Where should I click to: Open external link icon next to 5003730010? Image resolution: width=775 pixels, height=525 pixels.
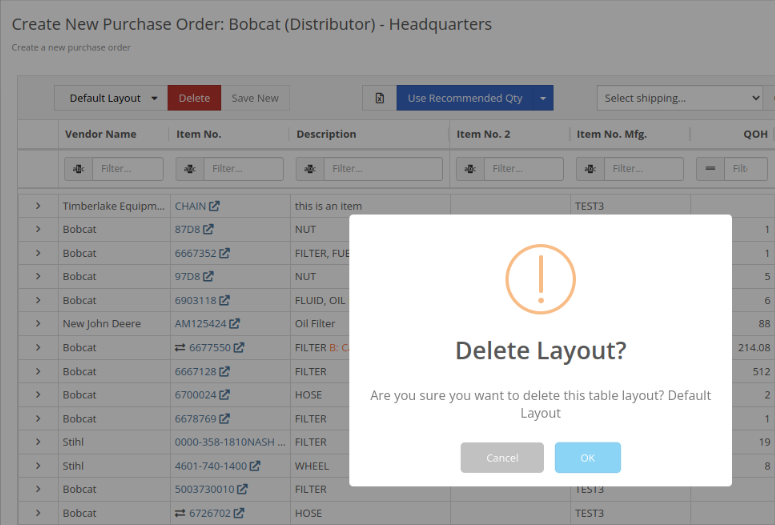(242, 489)
